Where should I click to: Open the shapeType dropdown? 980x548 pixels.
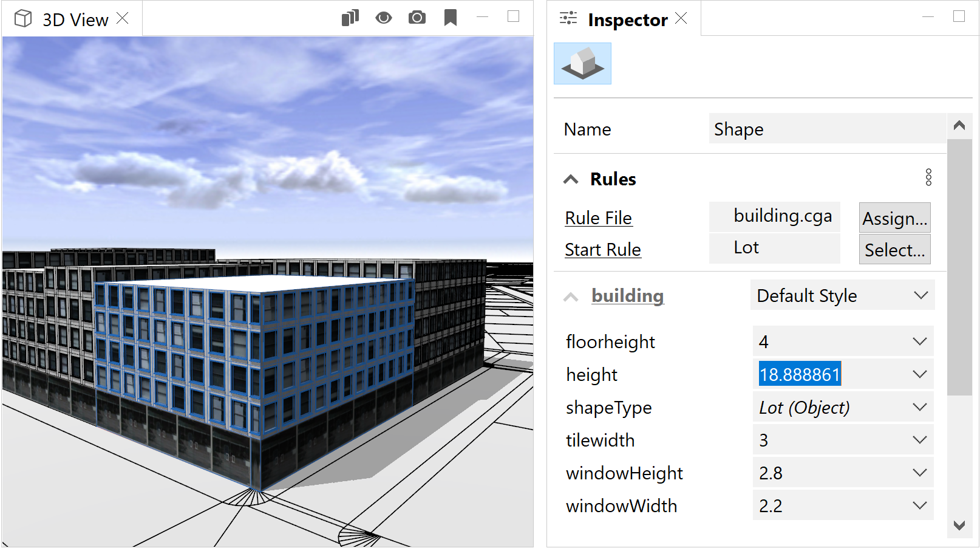click(x=920, y=407)
